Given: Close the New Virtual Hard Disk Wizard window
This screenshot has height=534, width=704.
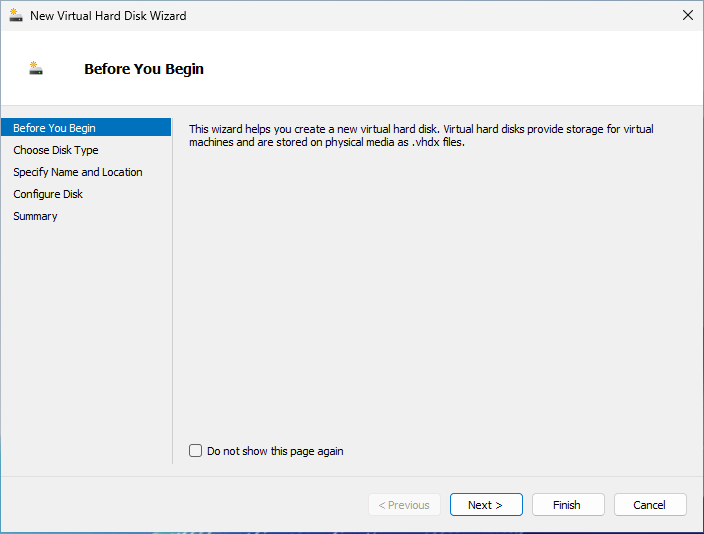Looking at the screenshot, I should pyautogui.click(x=687, y=16).
